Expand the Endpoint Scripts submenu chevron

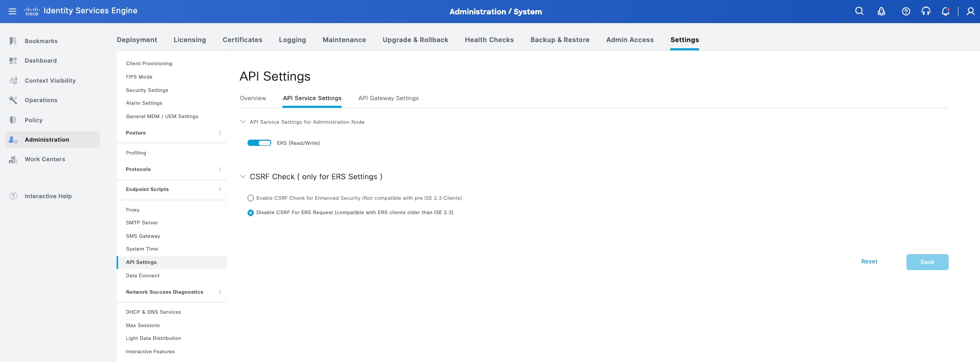click(220, 189)
